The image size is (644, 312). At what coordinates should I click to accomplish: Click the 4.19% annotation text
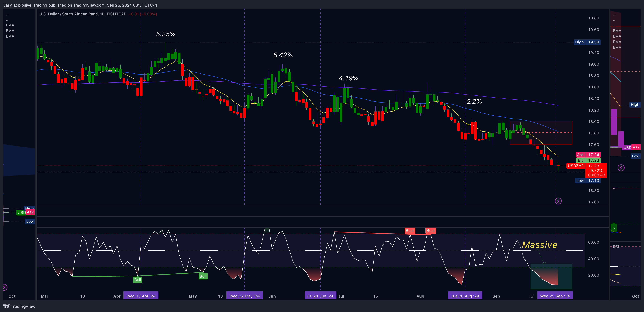point(348,78)
